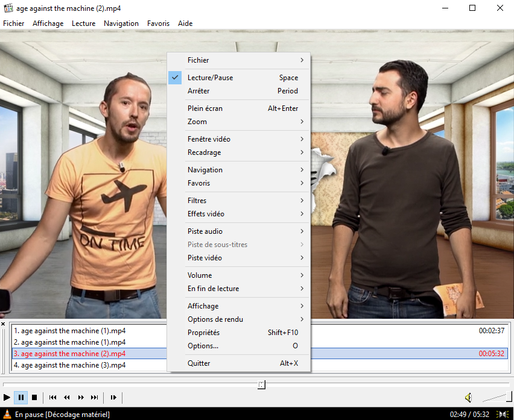The height and width of the screenshot is (420, 514).
Task: Click the rewind (decrease speed) icon
Action: [66, 398]
